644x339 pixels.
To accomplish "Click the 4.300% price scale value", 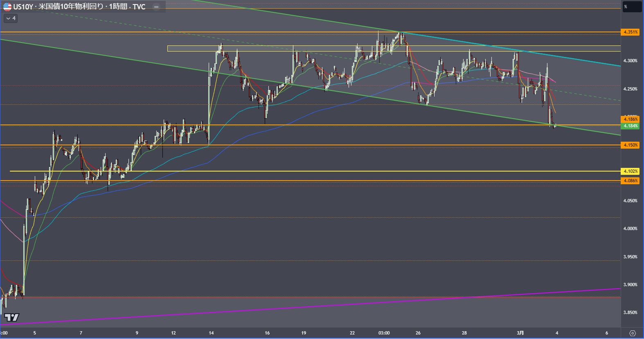I will pos(630,61).
